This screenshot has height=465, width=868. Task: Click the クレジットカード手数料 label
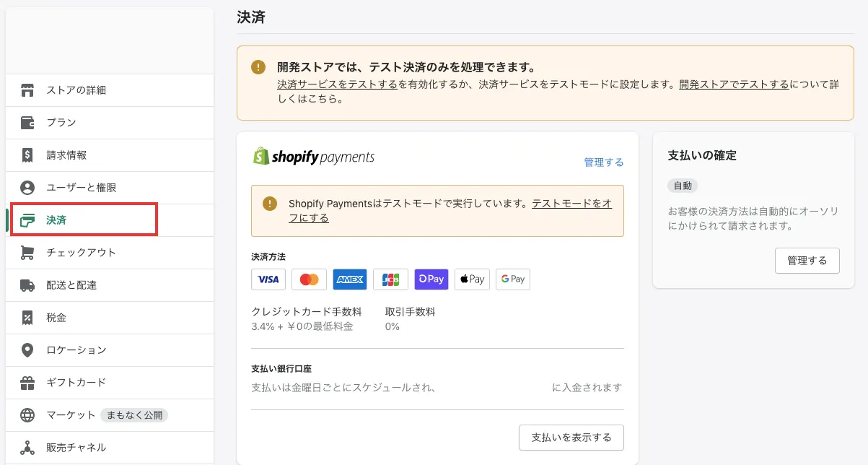click(307, 312)
